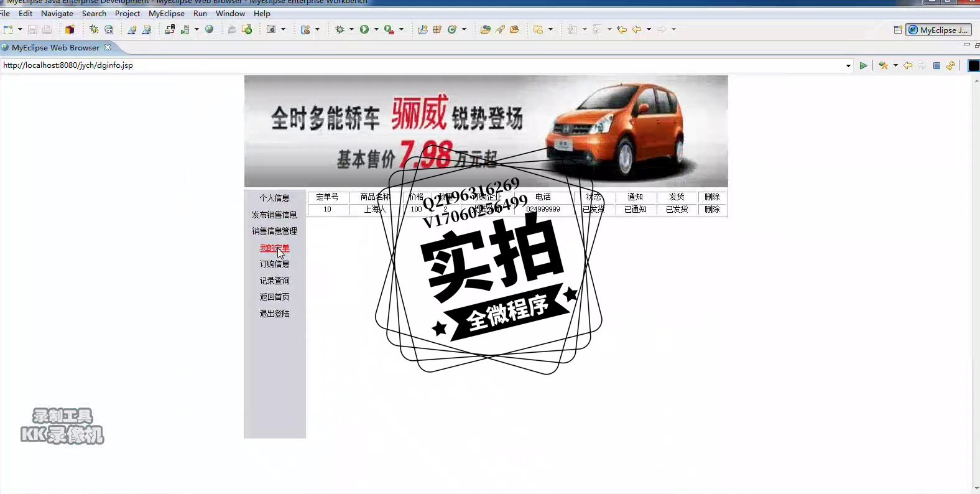Viewport: 980px width, 494px height.
Task: Click the 返回首页 sidebar link
Action: tap(274, 297)
